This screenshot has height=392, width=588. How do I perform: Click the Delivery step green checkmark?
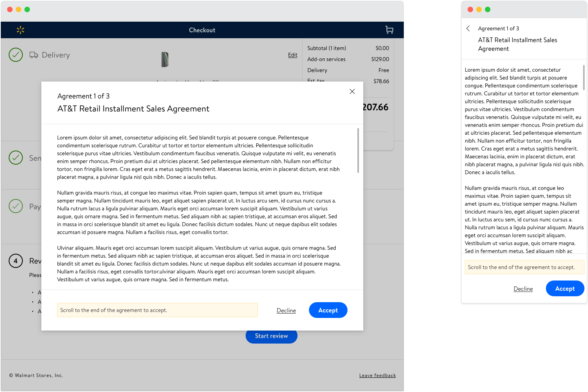click(16, 55)
